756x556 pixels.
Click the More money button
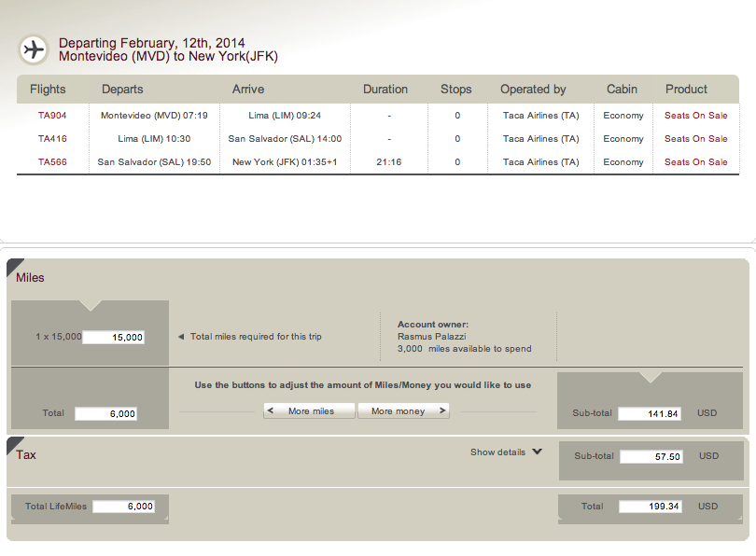(403, 410)
